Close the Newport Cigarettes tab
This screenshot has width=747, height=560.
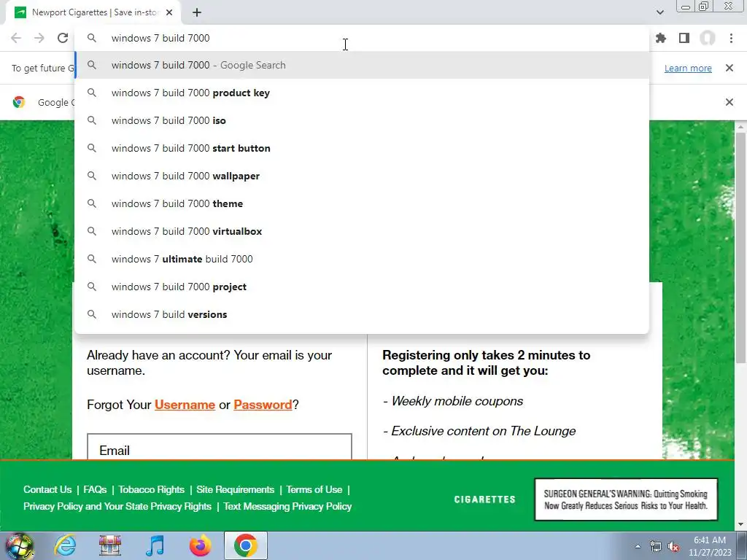(x=169, y=13)
